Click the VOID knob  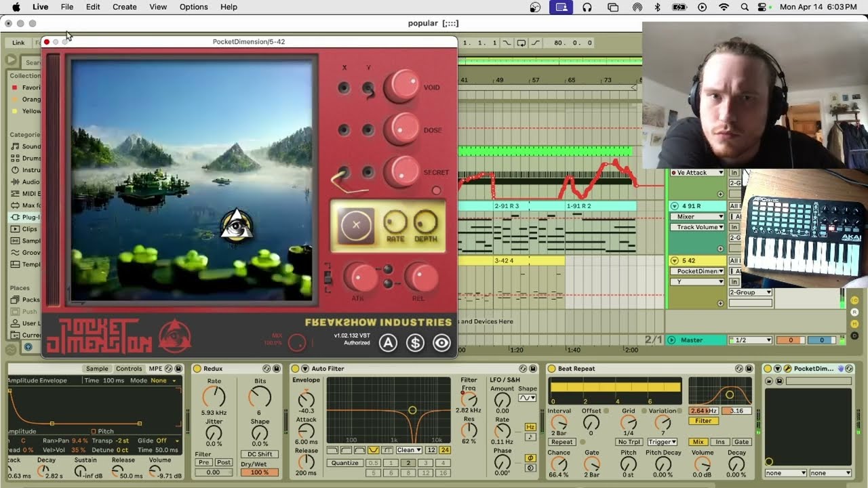tap(401, 86)
